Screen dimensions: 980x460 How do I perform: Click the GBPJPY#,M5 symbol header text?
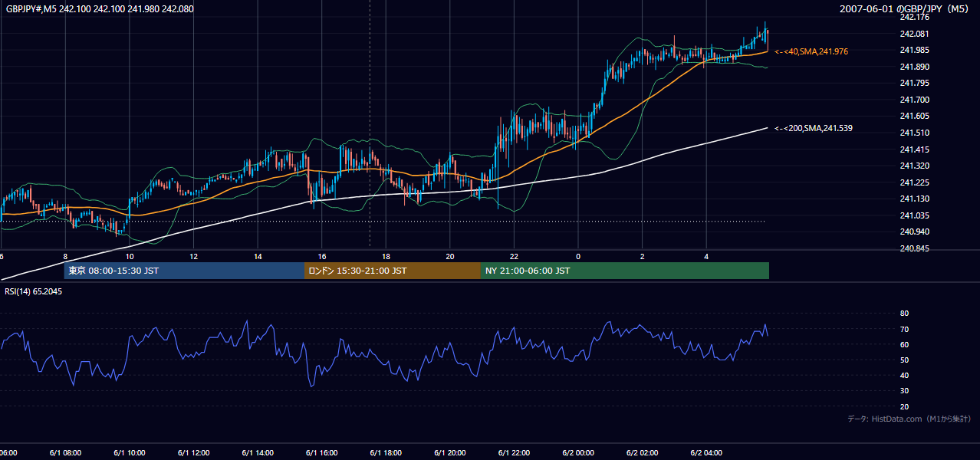[x=100, y=8]
